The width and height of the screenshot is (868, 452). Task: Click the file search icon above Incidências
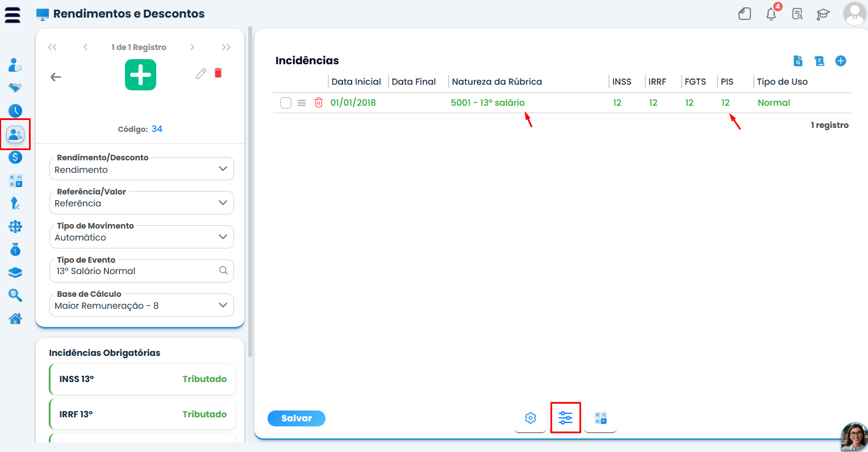tap(798, 61)
